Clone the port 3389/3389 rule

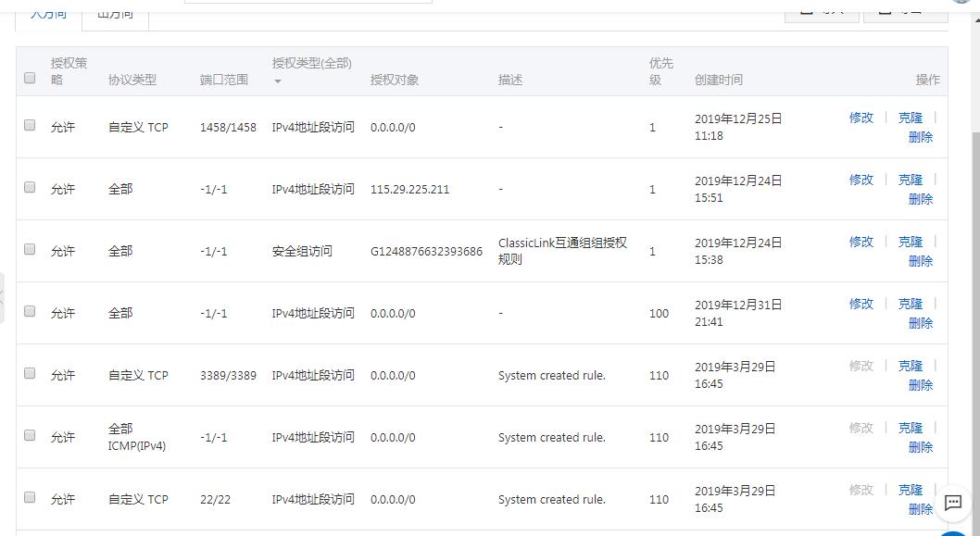click(911, 366)
